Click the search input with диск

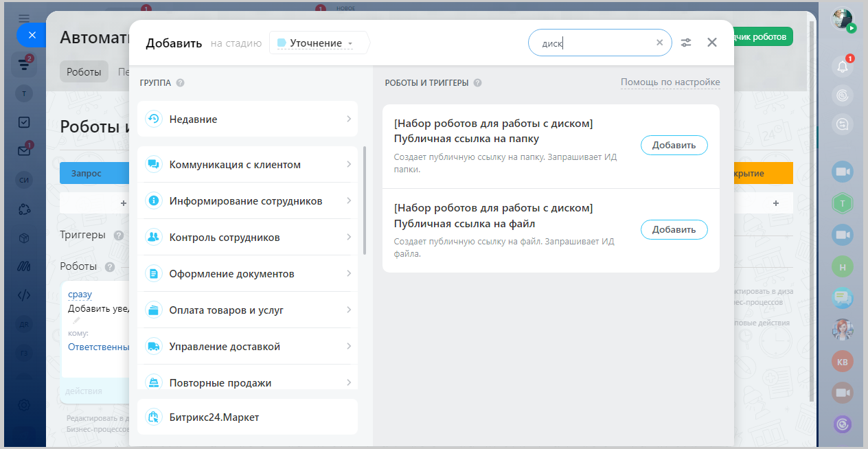pyautogui.click(x=594, y=43)
